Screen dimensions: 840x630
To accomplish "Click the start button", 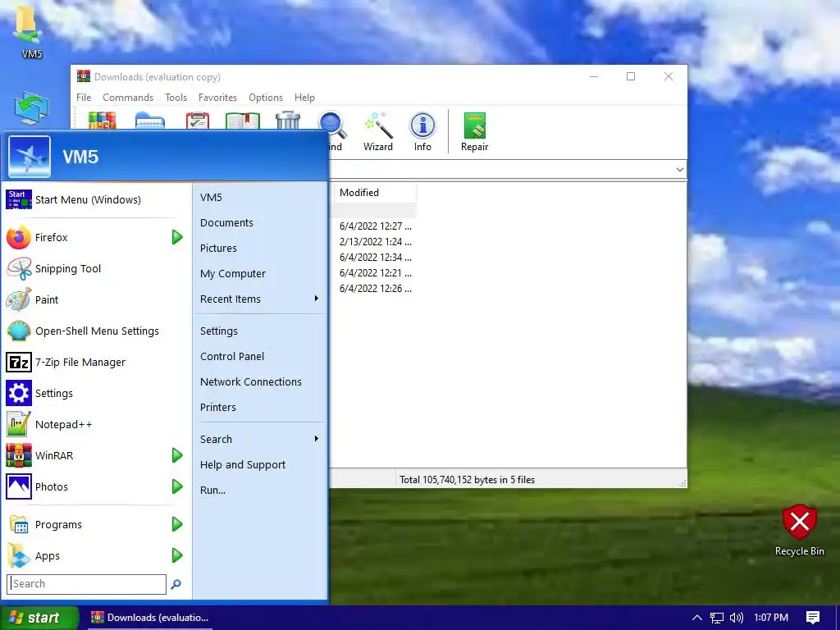I will coord(39,618).
